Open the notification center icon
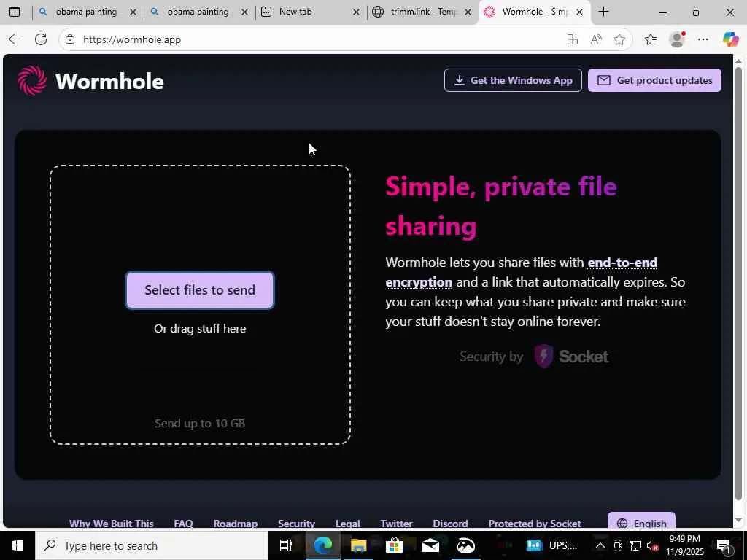Viewport: 747px width, 560px height. coord(724,545)
